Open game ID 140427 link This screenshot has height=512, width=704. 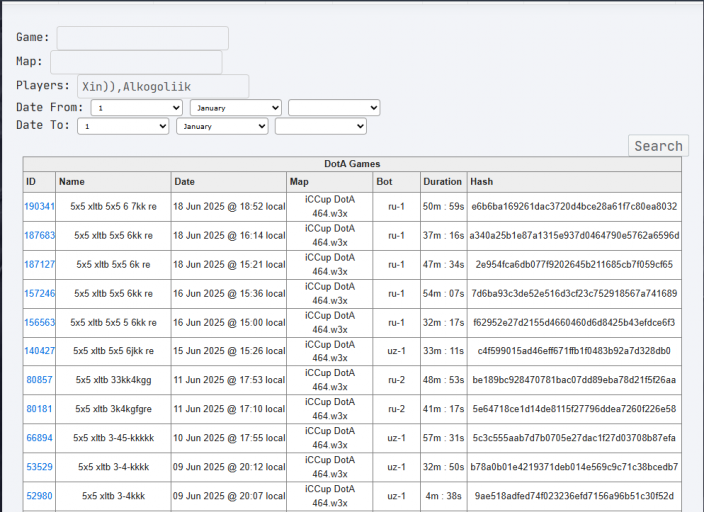(x=40, y=351)
